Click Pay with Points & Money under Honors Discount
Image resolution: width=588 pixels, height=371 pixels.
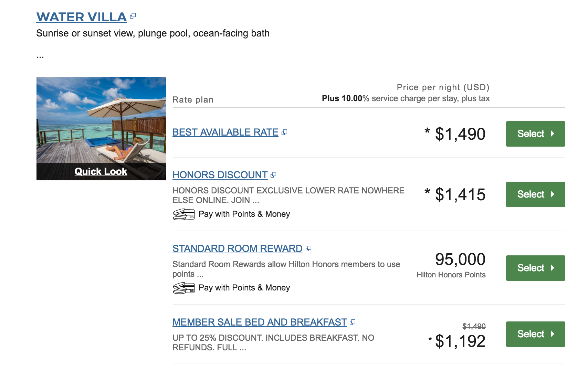244,214
